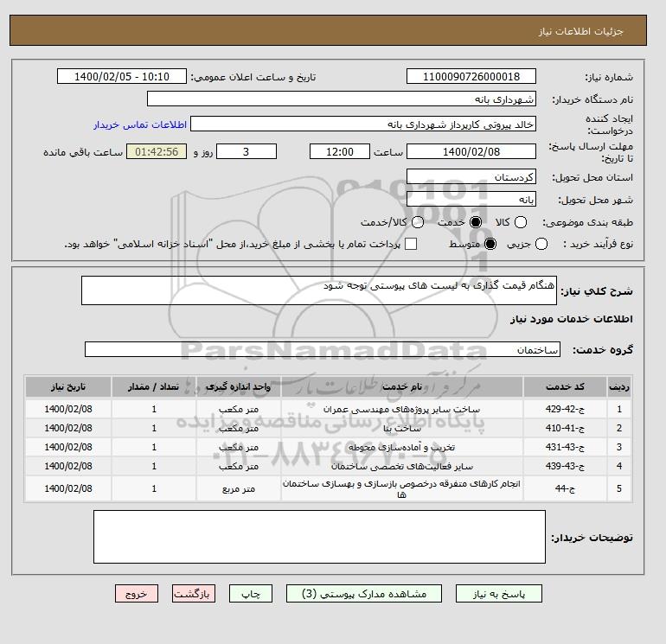Click the remaining time 01:42:56 field

[x=157, y=151]
